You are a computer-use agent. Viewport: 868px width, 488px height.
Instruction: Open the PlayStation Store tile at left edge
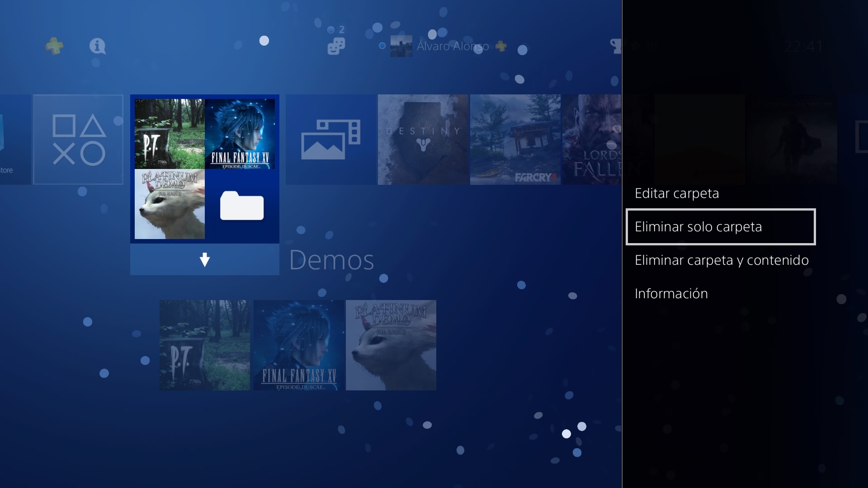pos(15,140)
